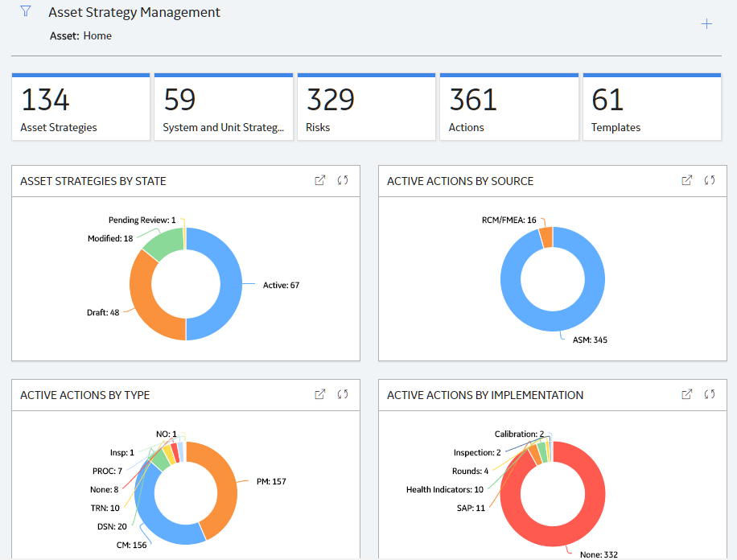
Task: Pop out Active Actions by Implementation chart
Action: (686, 394)
